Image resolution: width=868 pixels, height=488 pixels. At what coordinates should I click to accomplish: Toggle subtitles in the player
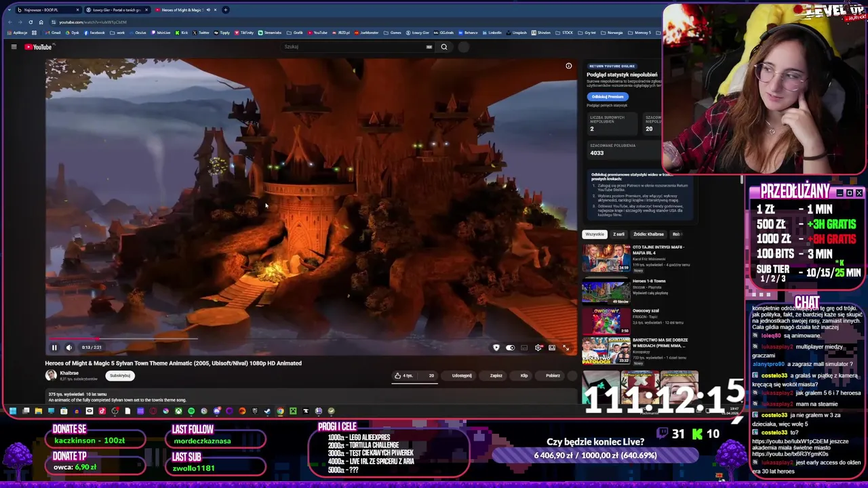point(524,348)
